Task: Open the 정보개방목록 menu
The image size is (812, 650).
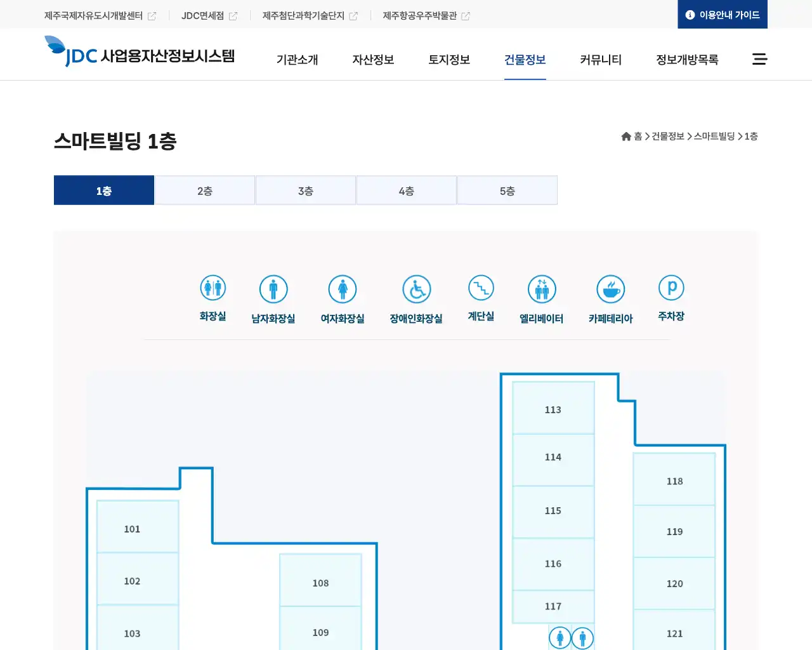Action: (687, 60)
